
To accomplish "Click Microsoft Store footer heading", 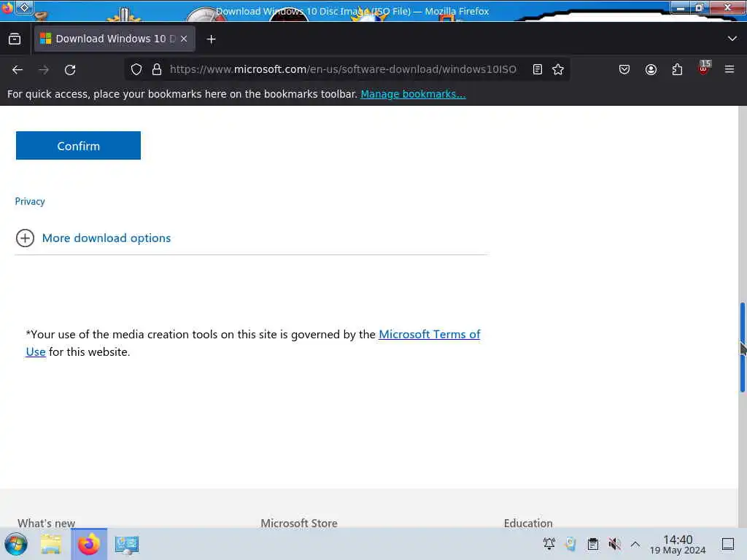I will click(x=298, y=523).
